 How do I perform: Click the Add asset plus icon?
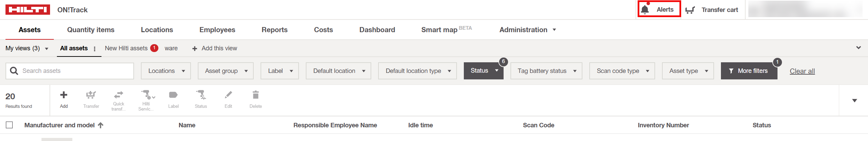64,95
